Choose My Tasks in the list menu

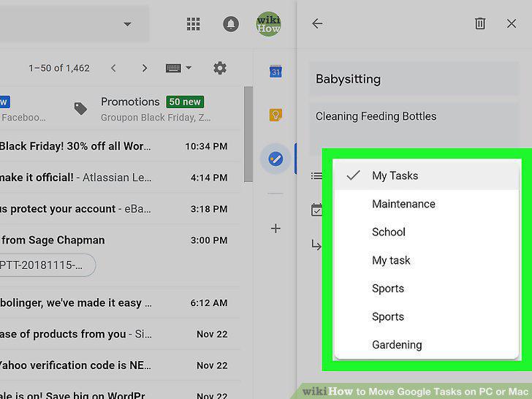click(427, 175)
